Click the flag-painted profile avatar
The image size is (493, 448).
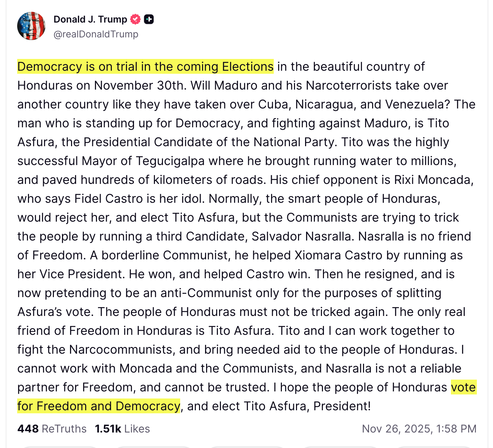click(31, 26)
